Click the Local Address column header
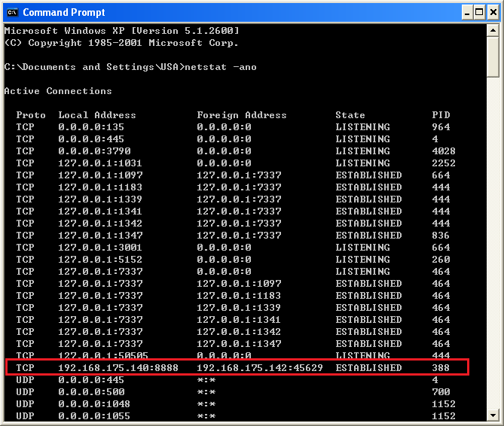504x426 pixels. coord(97,115)
